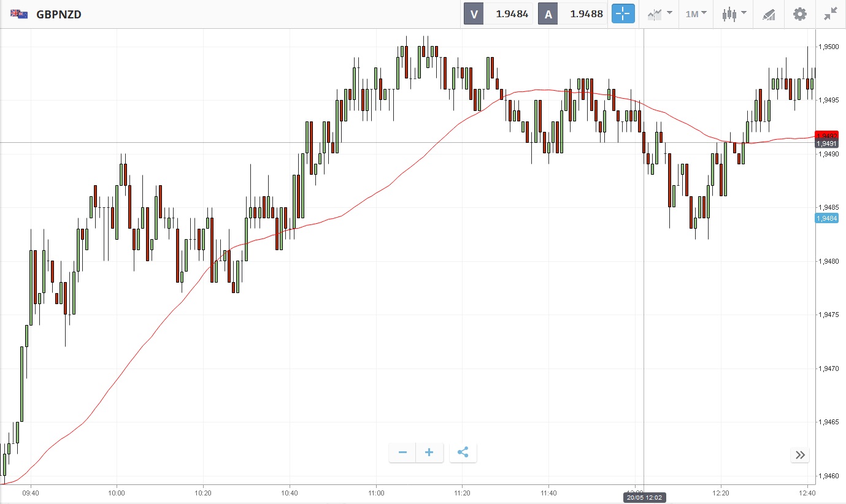
Task: Click the A buy button
Action: coord(548,13)
